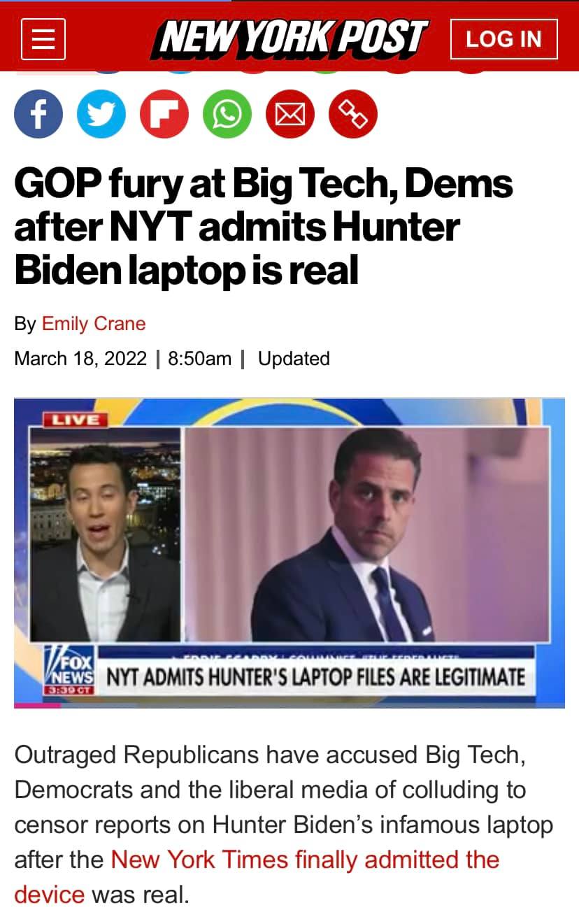The height and width of the screenshot is (924, 579).
Task: Click the March 18, 2022 publish date
Action: (x=80, y=359)
